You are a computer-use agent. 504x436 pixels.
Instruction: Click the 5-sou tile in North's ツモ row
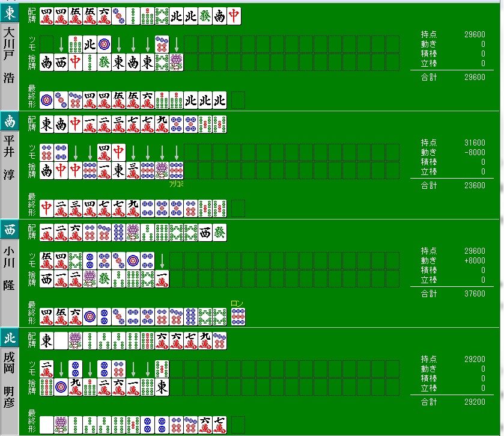tap(162, 369)
